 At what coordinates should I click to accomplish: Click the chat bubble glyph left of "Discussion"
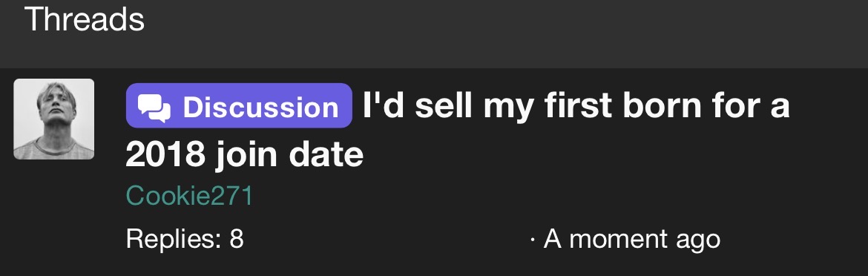(154, 108)
